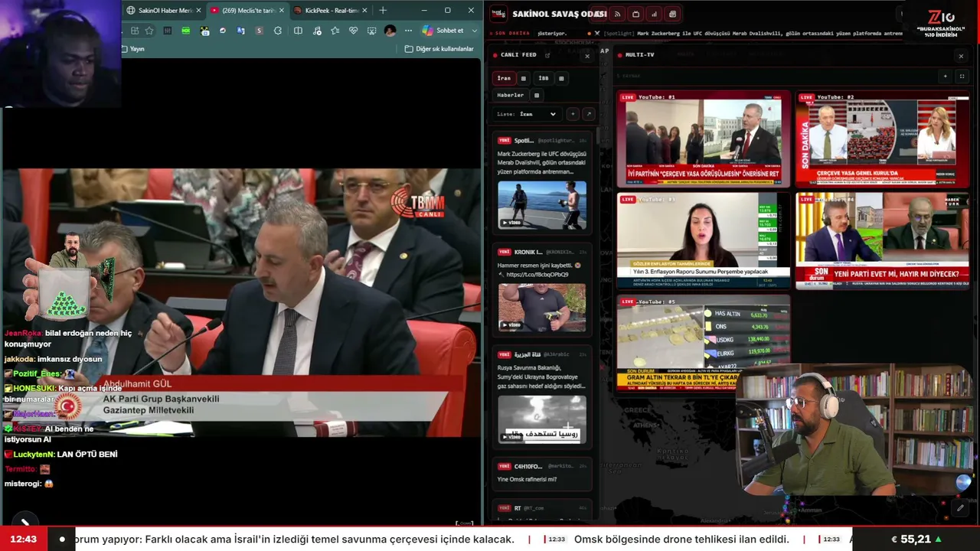Open browser screenshot capture icon
The width and height of the screenshot is (980, 551).
pos(371,31)
